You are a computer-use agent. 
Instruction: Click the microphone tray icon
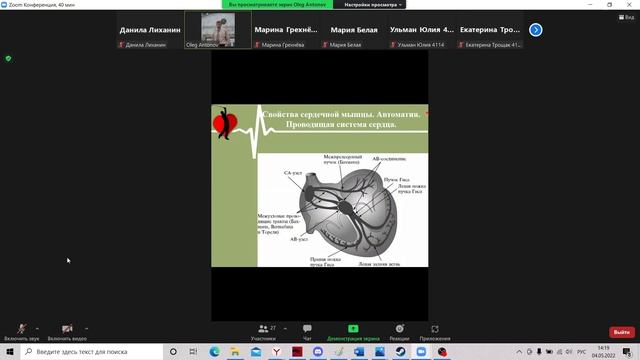pyautogui.click(x=539, y=351)
